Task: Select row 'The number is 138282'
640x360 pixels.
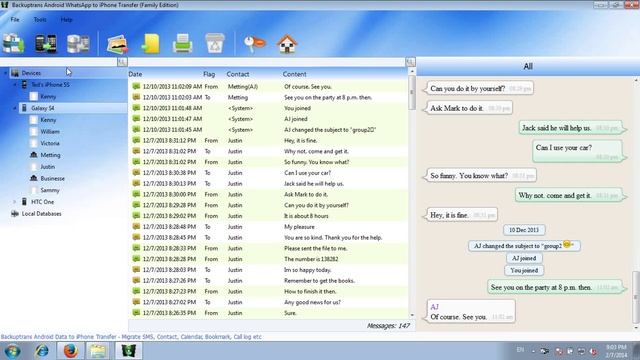Action: 268,259
